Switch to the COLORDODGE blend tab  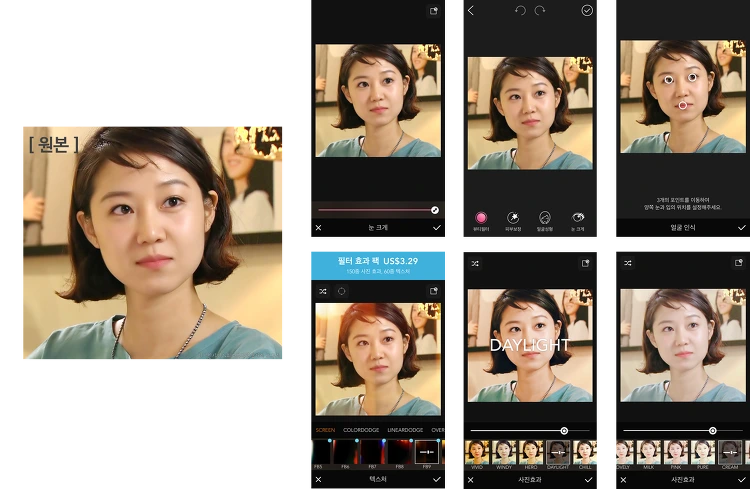point(361,430)
